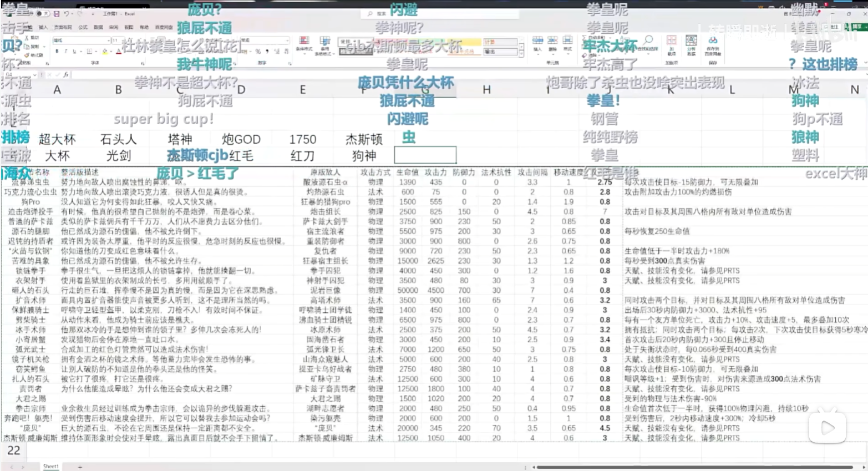The width and height of the screenshot is (868, 471).
Task: Open the 公式 ribbon tab
Action: click(83, 27)
